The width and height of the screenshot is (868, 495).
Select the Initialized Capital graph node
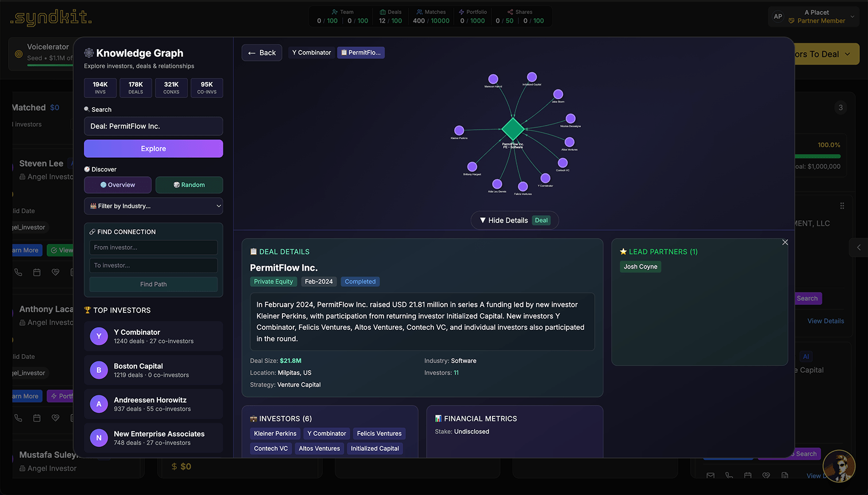coord(532,77)
